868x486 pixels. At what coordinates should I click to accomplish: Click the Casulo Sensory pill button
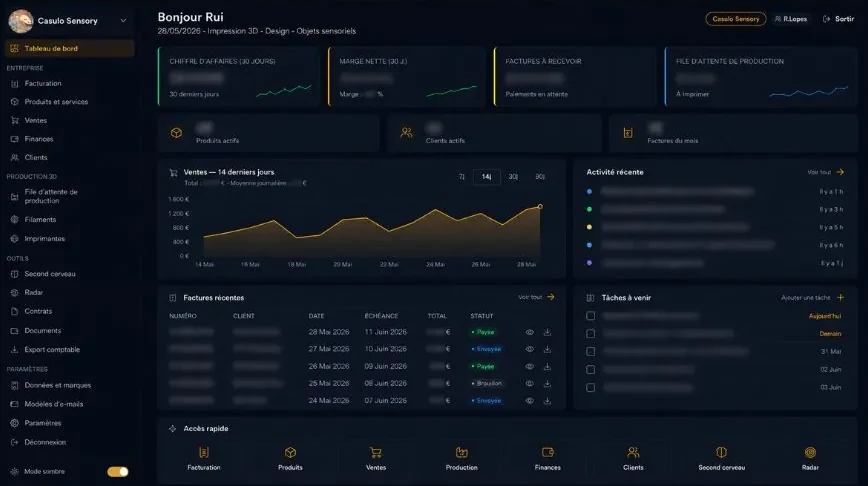[736, 19]
